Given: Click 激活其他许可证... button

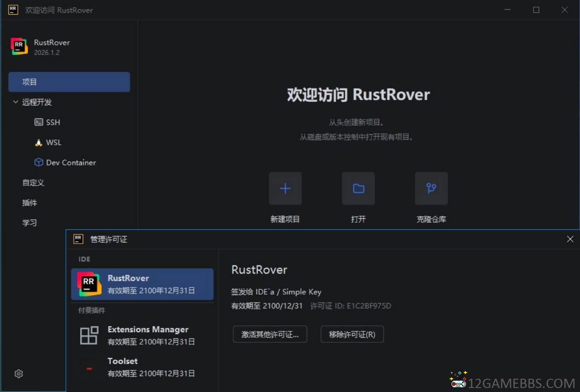Looking at the screenshot, I should [270, 334].
